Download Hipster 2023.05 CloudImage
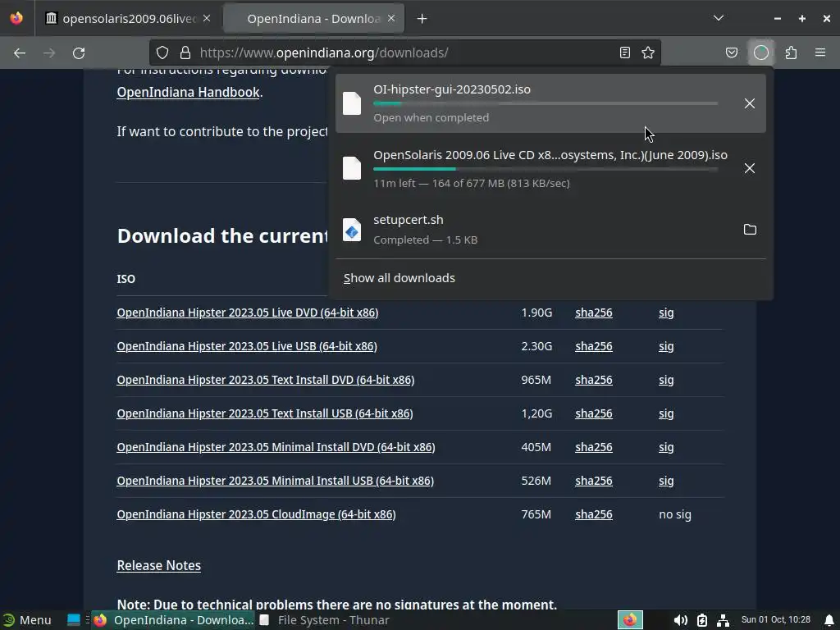 (256, 514)
